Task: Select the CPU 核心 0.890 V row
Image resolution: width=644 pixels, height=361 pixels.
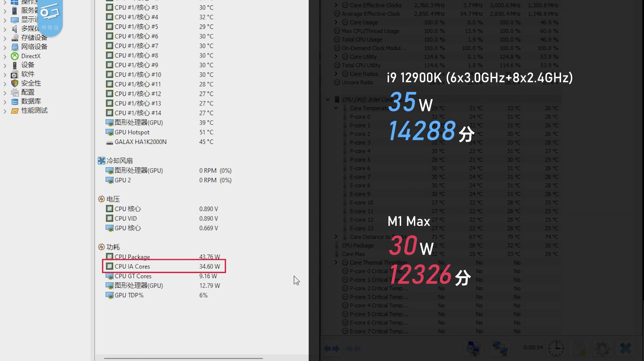Action: 163,209
